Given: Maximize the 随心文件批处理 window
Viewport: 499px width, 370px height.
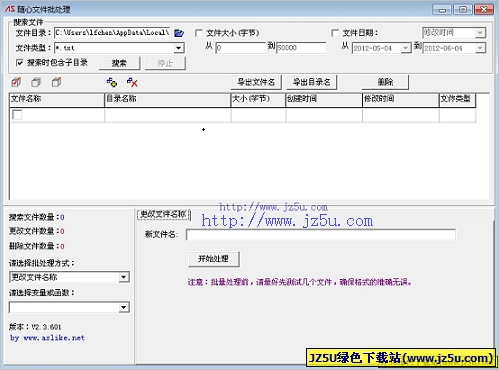Looking at the screenshot, I should (463, 9).
